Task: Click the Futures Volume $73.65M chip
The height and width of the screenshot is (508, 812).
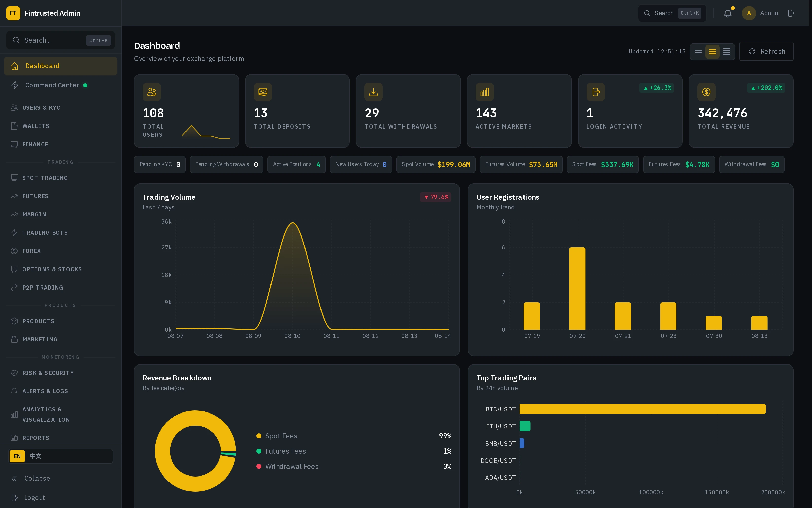Action: coord(521,165)
